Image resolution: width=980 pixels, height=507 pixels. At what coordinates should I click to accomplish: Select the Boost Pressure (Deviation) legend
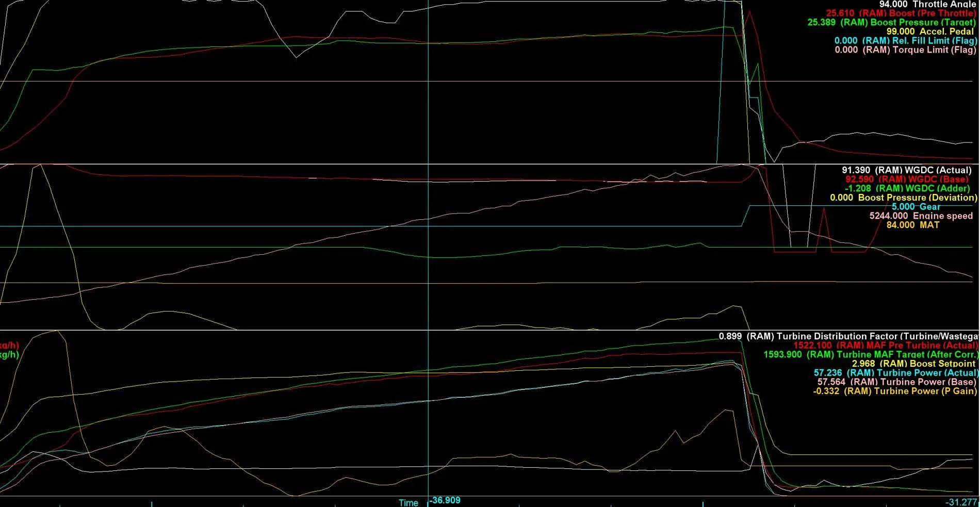pyautogui.click(x=904, y=198)
